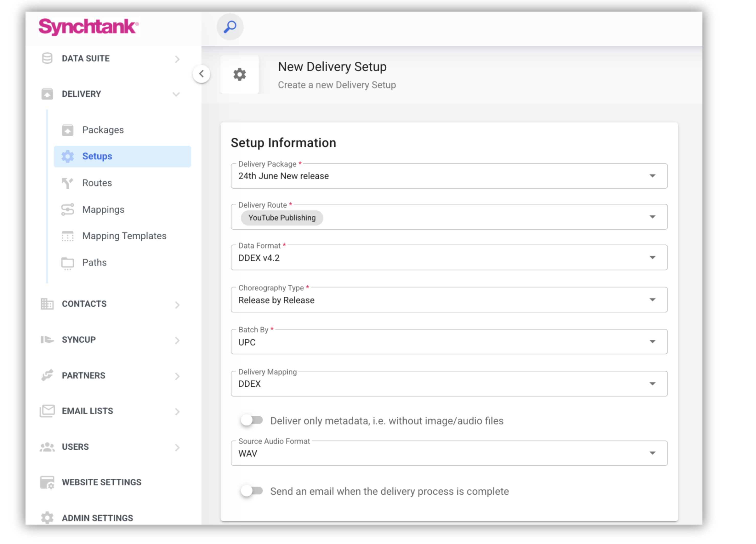The image size is (756, 544).
Task: Click the Setups gear icon
Action: tap(68, 157)
